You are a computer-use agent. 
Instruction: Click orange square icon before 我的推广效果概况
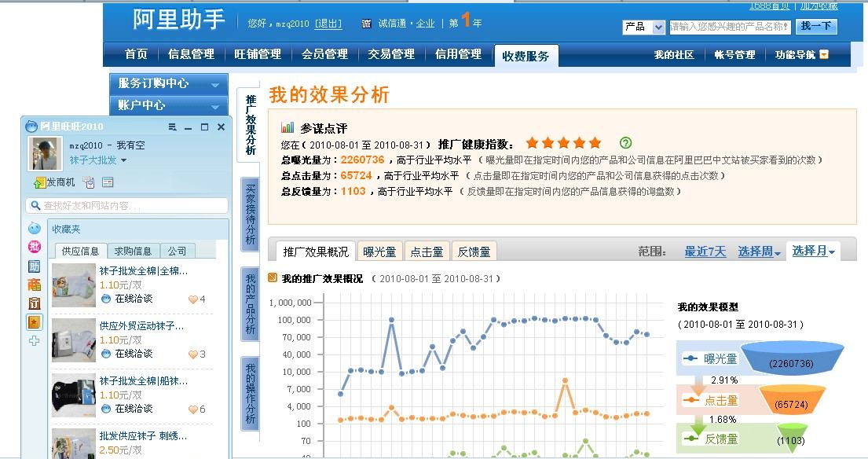(x=273, y=277)
